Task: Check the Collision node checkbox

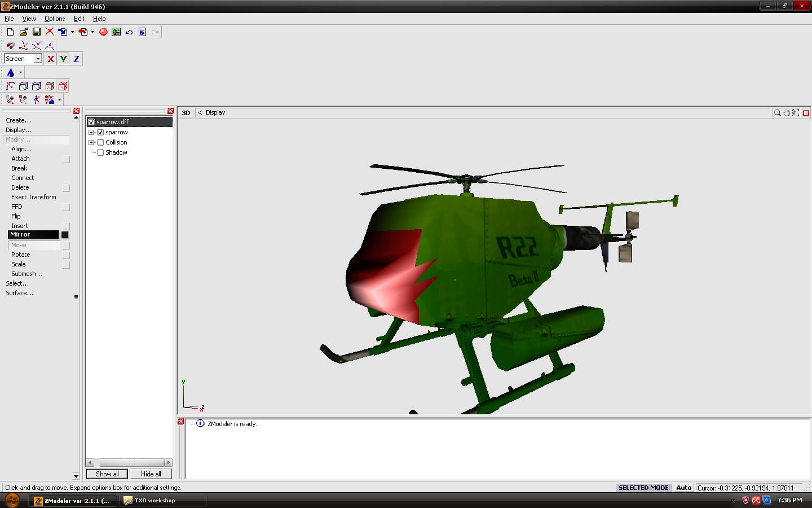Action: click(100, 142)
